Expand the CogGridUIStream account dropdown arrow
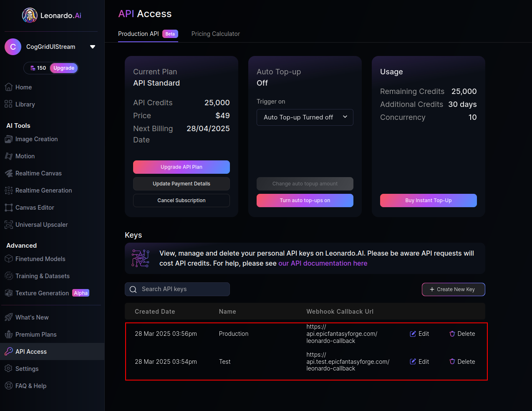 coord(93,47)
